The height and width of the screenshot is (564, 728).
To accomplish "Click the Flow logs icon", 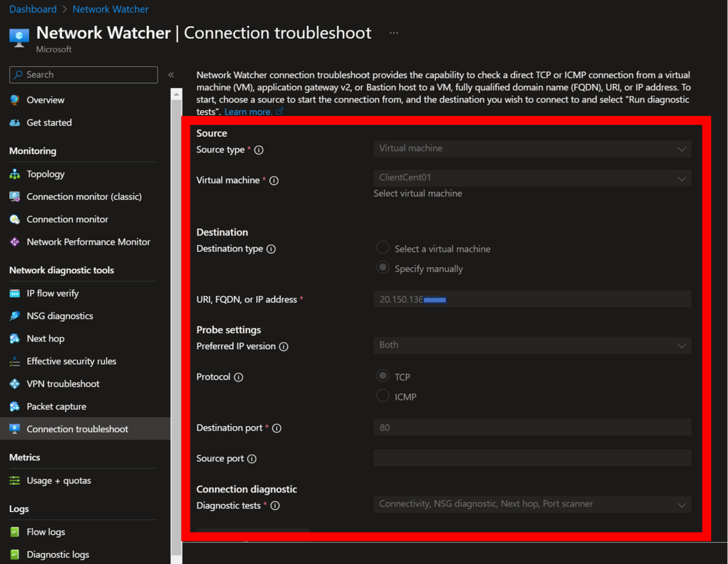I will coord(15,532).
